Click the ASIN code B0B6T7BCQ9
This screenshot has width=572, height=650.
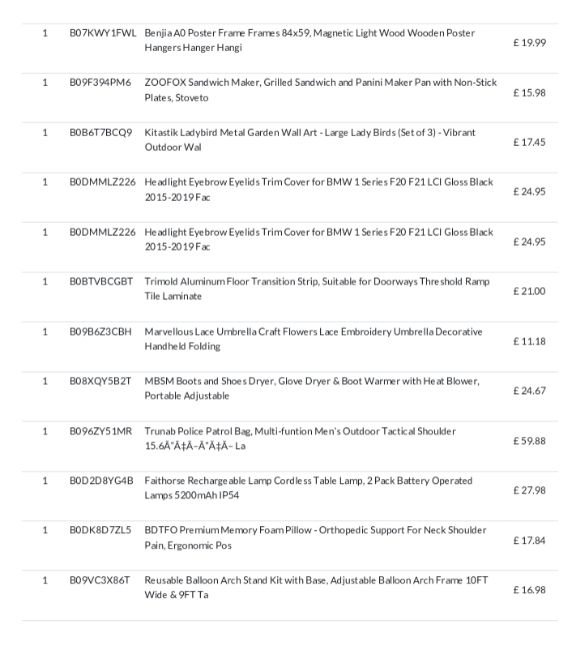[100, 133]
